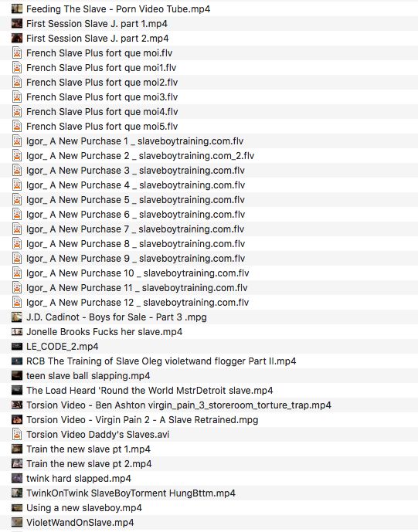Click the thumbnail of VioletWandOnSlave.mp4
The height and width of the screenshot is (532, 418).
coord(17,522)
